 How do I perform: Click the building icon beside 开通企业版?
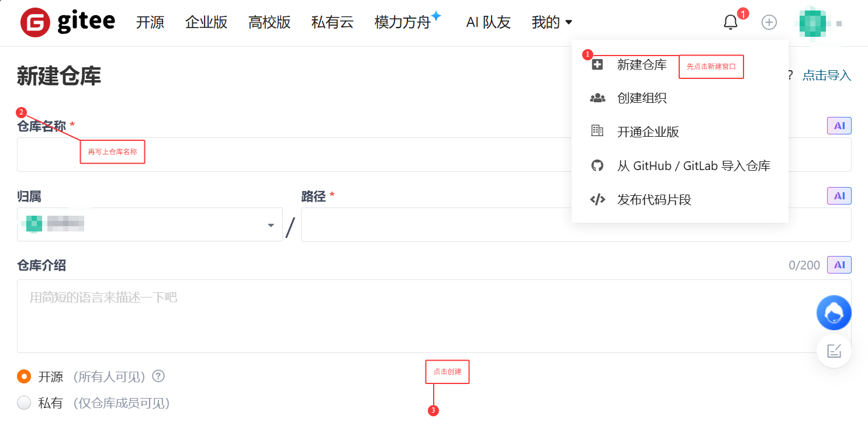tap(597, 131)
